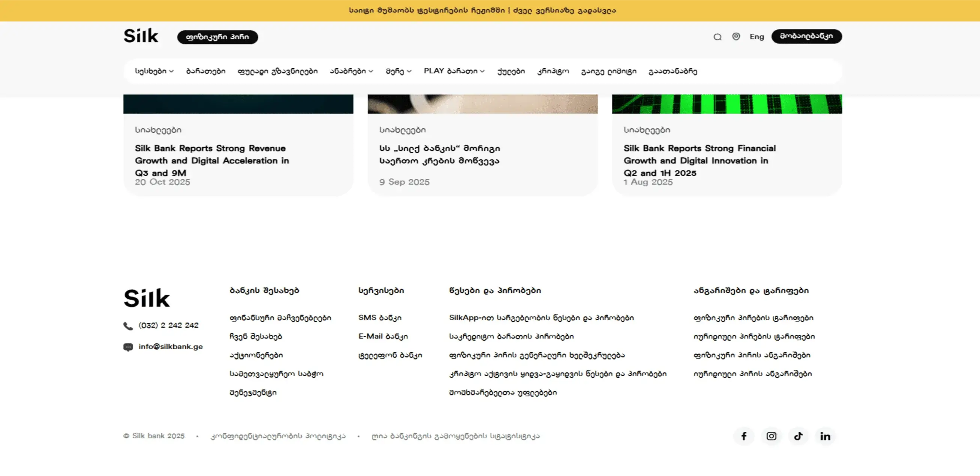This screenshot has width=980, height=476.
Task: Open E-Mail ბანკი footer link
Action: 383,336
